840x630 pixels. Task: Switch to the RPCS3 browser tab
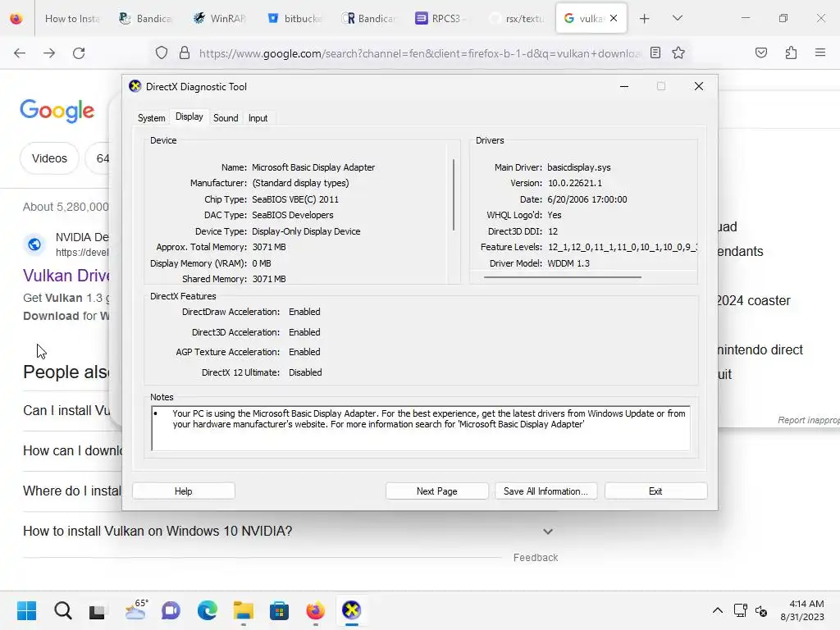[x=441, y=19]
